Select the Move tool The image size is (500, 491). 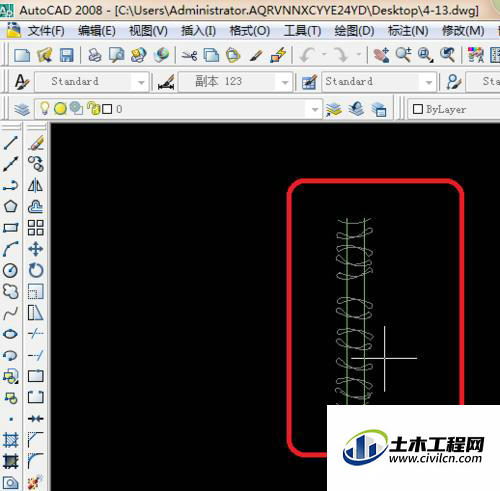[36, 249]
